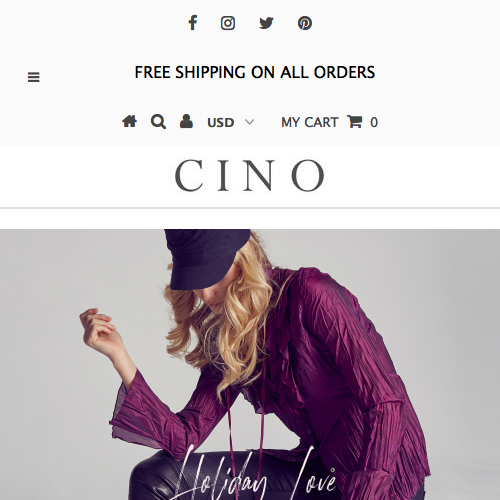500x500 pixels.
Task: Click the cart item count 0
Action: (x=374, y=122)
